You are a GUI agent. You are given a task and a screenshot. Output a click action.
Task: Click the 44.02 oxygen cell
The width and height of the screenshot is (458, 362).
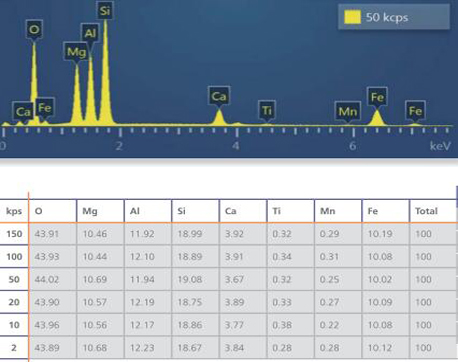[x=53, y=279]
